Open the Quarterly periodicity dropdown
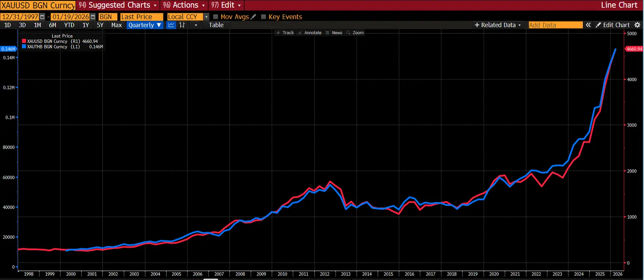 [x=145, y=25]
